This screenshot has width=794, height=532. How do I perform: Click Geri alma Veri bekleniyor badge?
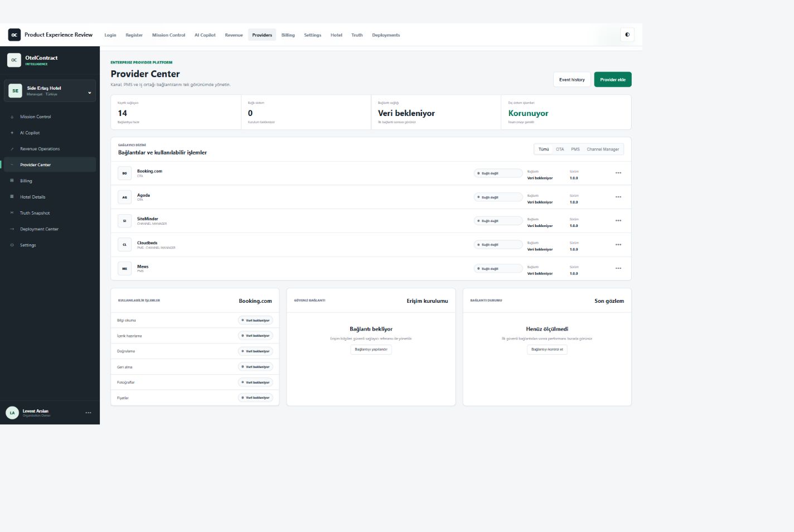pos(255,367)
